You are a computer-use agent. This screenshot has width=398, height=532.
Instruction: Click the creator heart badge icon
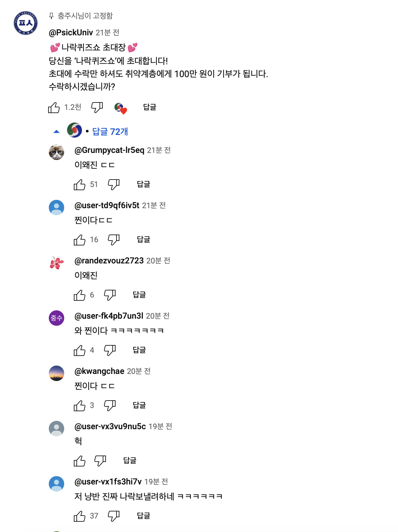[120, 108]
